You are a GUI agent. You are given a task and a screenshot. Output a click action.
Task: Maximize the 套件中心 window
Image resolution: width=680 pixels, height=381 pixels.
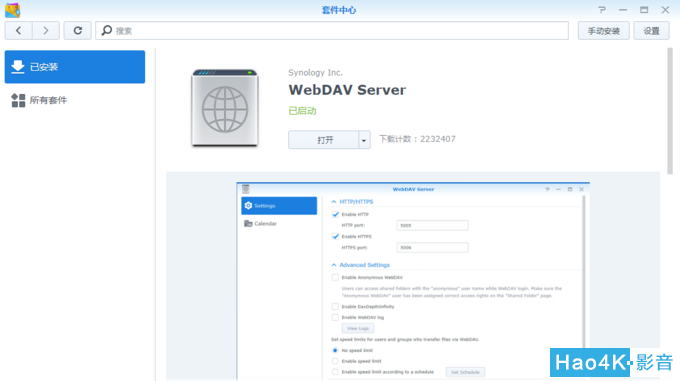(x=644, y=10)
